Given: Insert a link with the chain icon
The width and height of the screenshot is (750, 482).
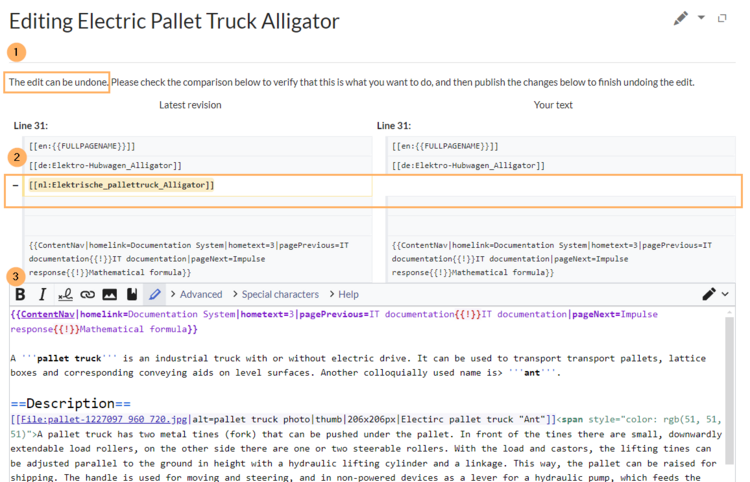Looking at the screenshot, I should (87, 295).
